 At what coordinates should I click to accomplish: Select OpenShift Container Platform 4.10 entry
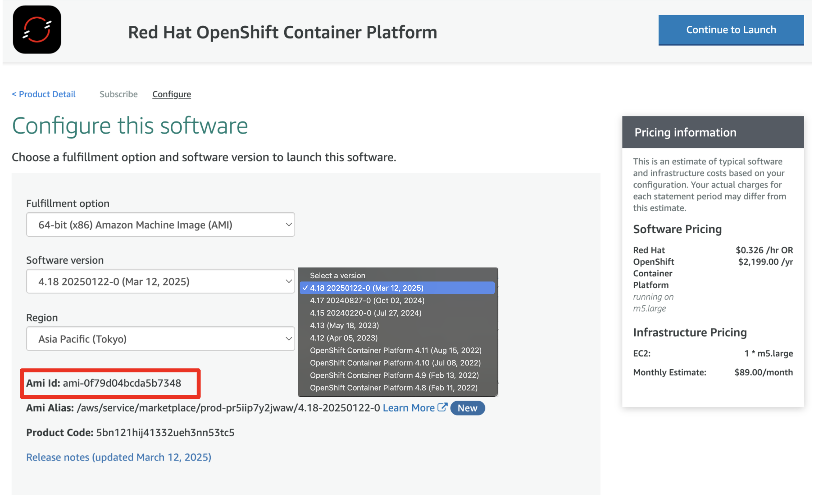397,363
